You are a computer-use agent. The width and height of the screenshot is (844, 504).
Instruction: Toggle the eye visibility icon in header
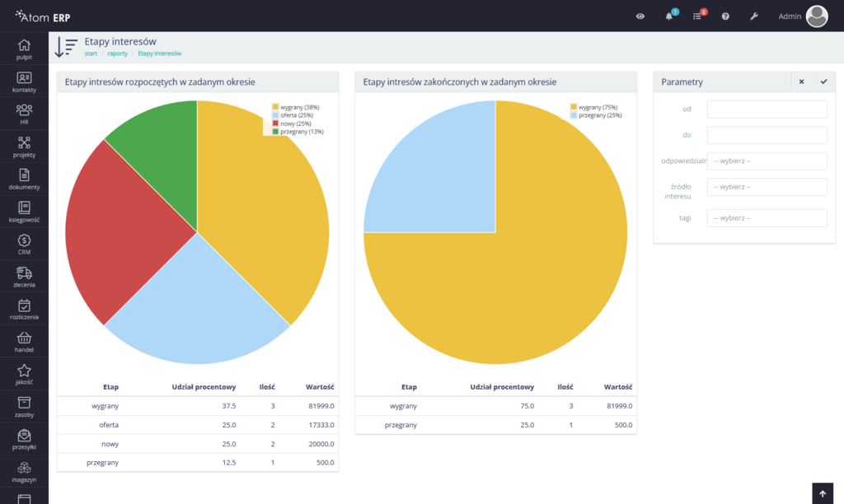[x=640, y=16]
